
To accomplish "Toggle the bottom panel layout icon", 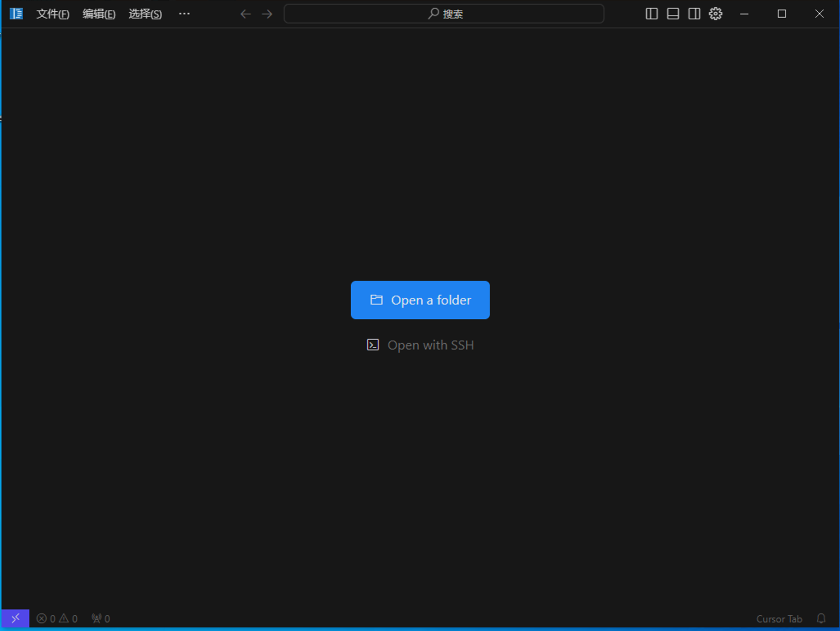I will pyautogui.click(x=673, y=14).
